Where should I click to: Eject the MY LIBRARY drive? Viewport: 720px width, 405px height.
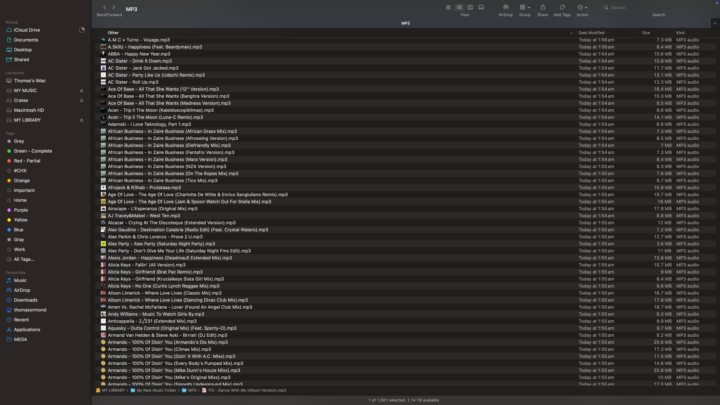pos(82,120)
